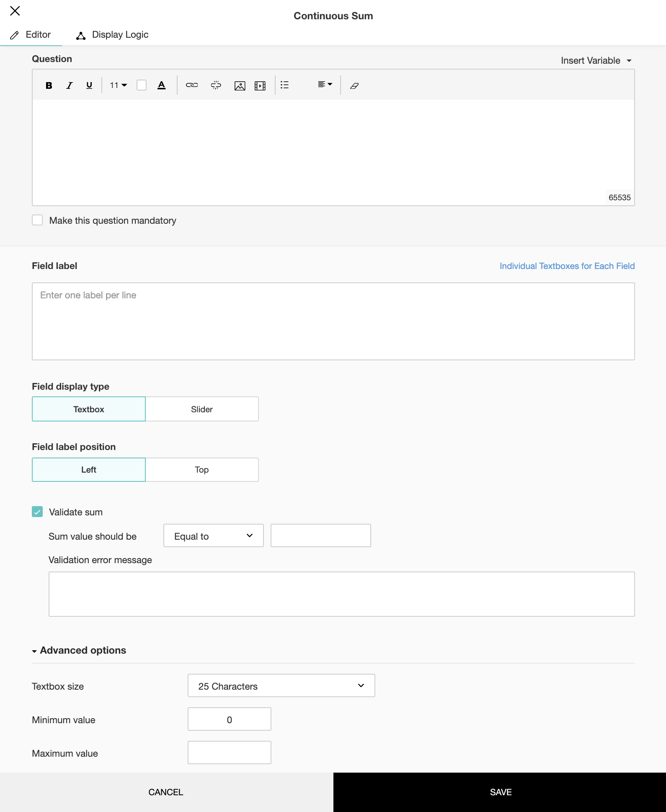Open the Textbox size dropdown

pos(281,686)
